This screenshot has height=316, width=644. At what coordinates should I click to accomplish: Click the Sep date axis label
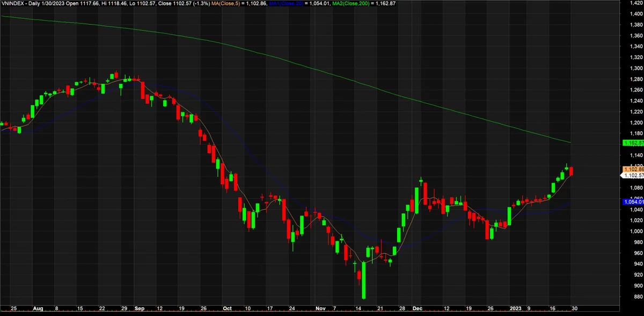140,310
